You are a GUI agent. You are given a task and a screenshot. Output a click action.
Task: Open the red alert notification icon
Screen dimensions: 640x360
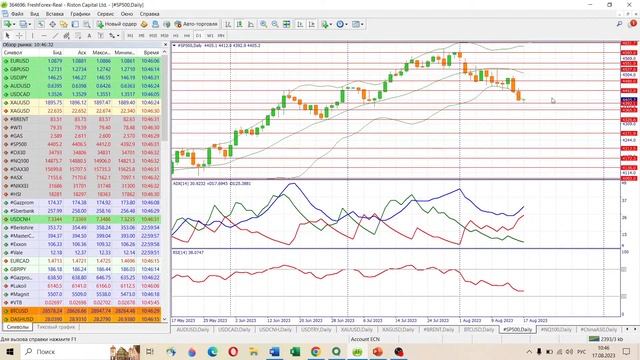click(x=633, y=24)
